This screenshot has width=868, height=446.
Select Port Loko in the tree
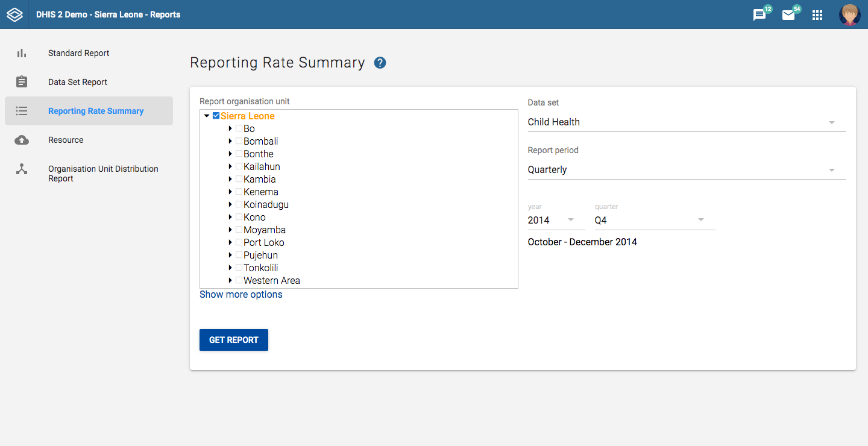(x=264, y=242)
